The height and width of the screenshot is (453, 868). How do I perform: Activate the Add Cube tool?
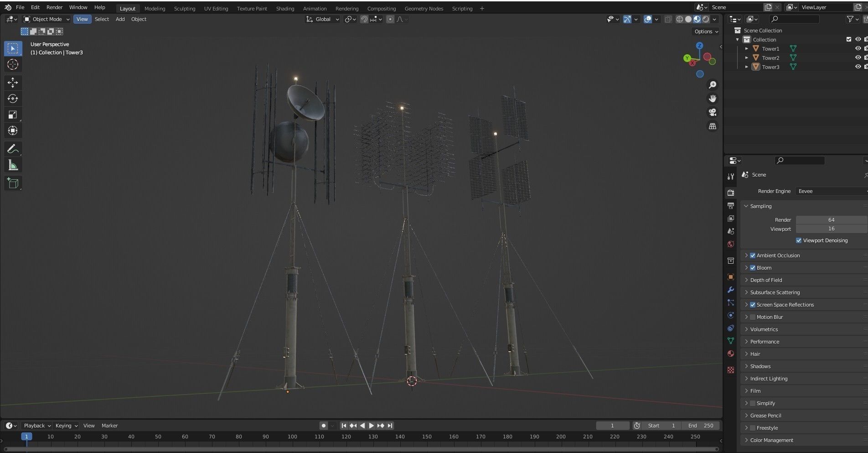(x=13, y=183)
